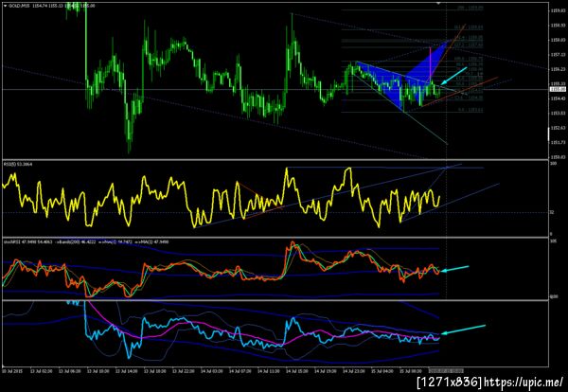This screenshot has width=568, height=392.
Task: Click the highlighted crosshair time label on time axis
Action: pyautogui.click(x=446, y=371)
